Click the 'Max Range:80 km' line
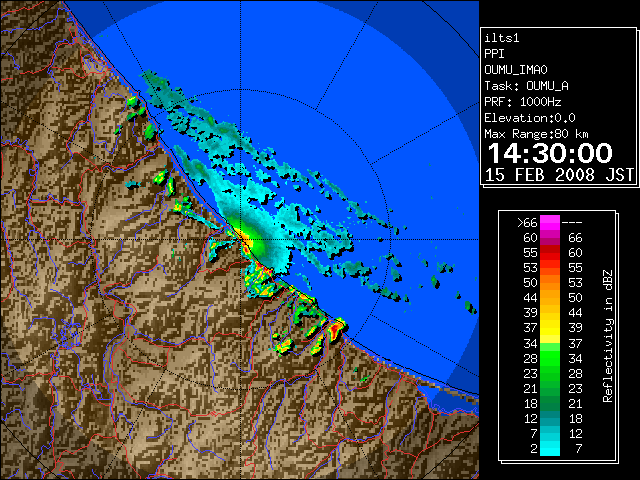640x480 pixels. [x=536, y=134]
